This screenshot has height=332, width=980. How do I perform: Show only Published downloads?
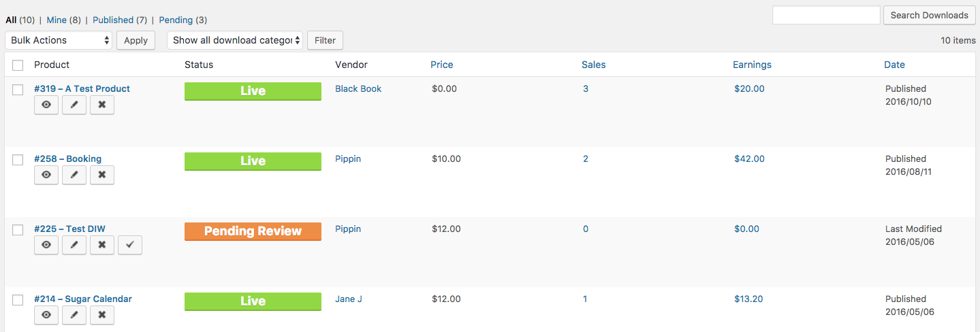coord(112,20)
